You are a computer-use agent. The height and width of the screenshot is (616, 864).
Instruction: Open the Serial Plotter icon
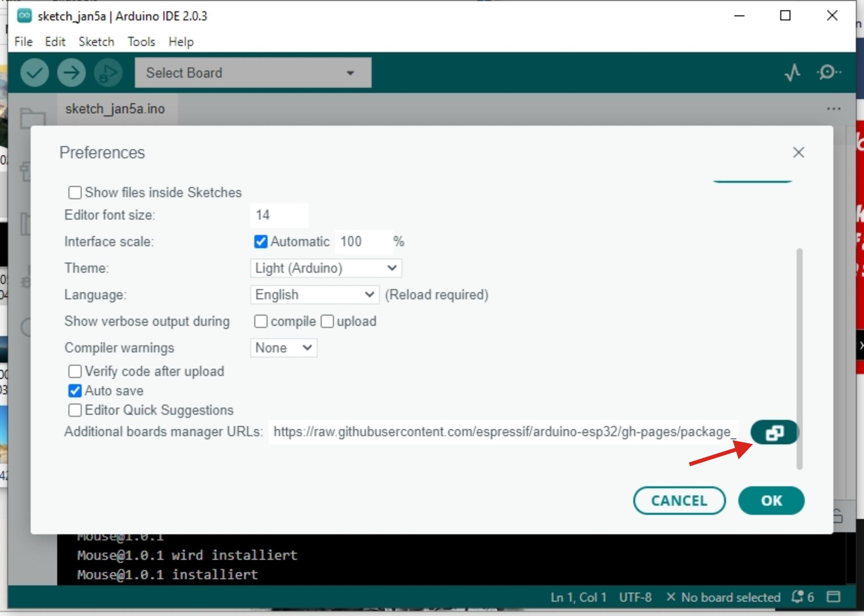(x=792, y=72)
